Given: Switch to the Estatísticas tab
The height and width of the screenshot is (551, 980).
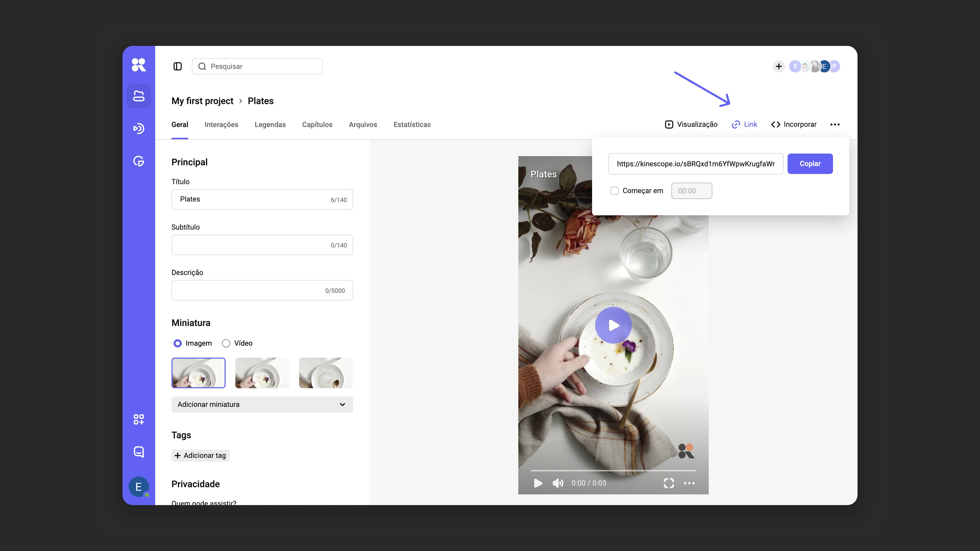Looking at the screenshot, I should point(412,124).
